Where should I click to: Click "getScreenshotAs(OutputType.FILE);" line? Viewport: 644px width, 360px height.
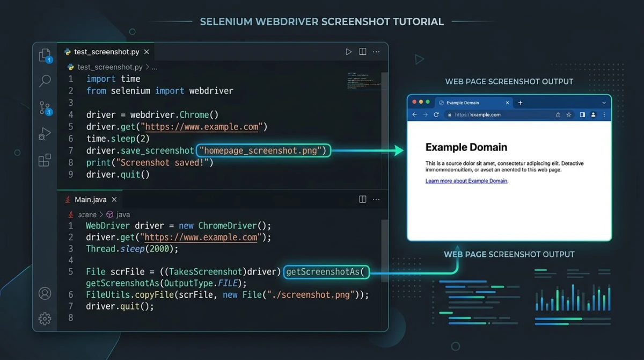coord(166,283)
